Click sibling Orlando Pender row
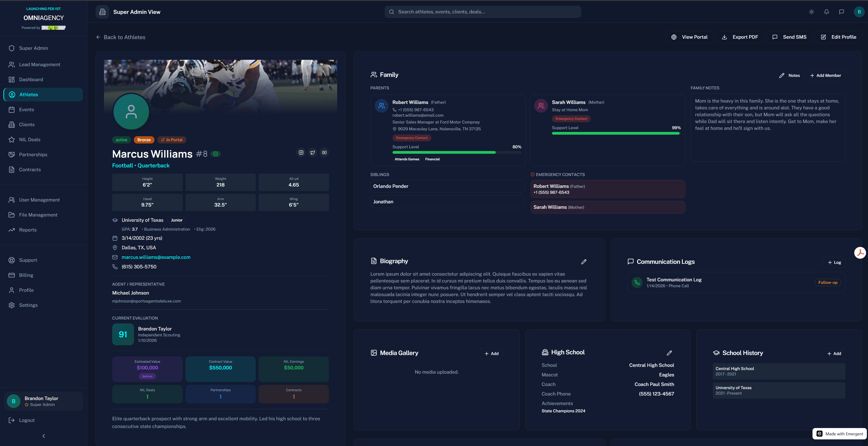Image resolution: width=868 pixels, height=446 pixels. pyautogui.click(x=448, y=186)
